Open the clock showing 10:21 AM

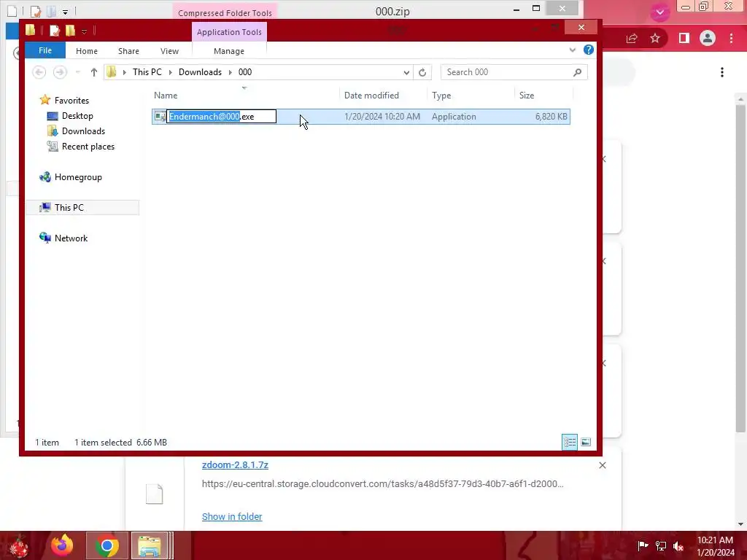tap(716, 546)
